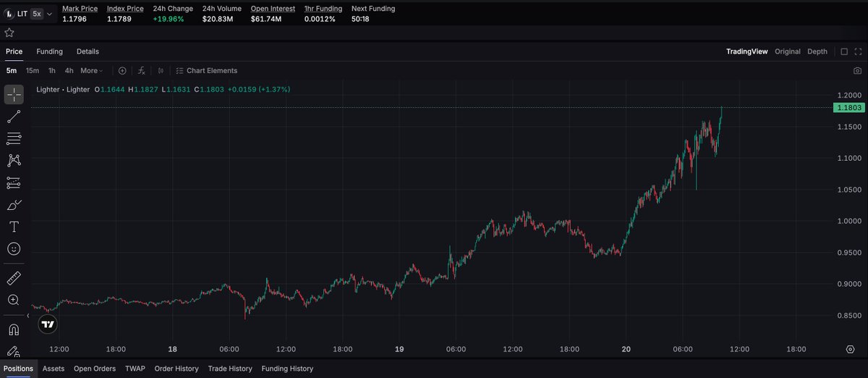868x378 pixels.
Task: Open the indicators fx button
Action: coord(142,71)
